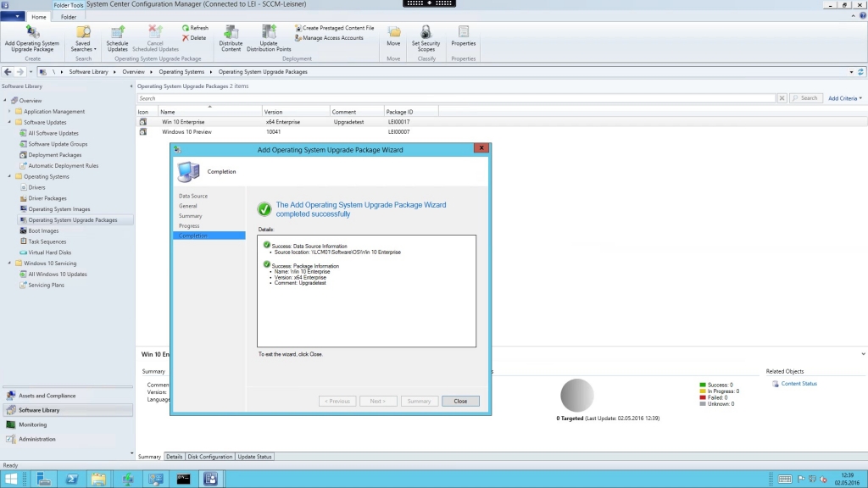The image size is (868, 488).
Task: Open the Administration workspace
Action: pos(68,439)
